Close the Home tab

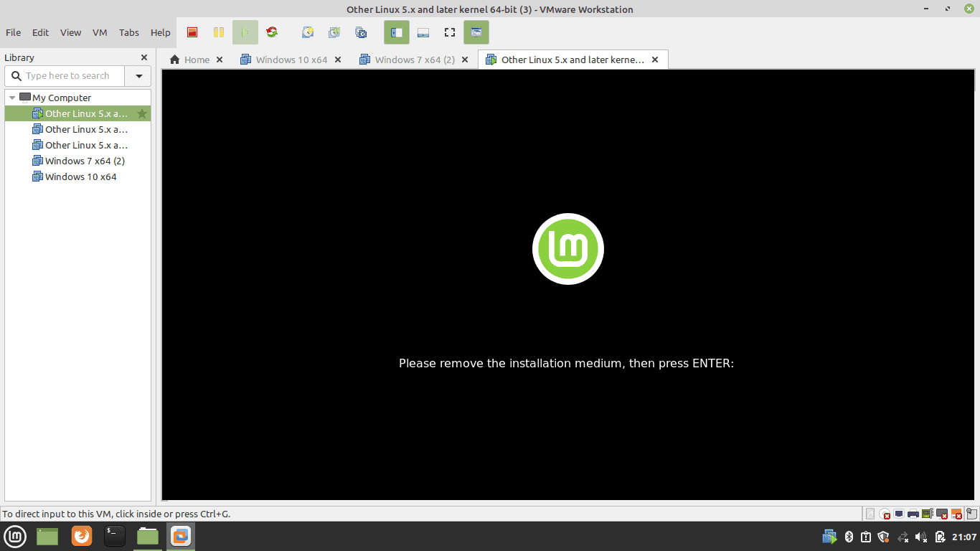click(220, 60)
